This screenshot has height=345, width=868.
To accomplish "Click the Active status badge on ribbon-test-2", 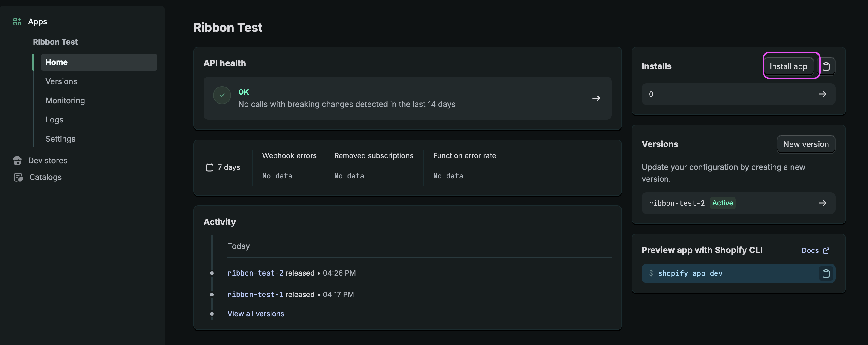I will coord(723,203).
